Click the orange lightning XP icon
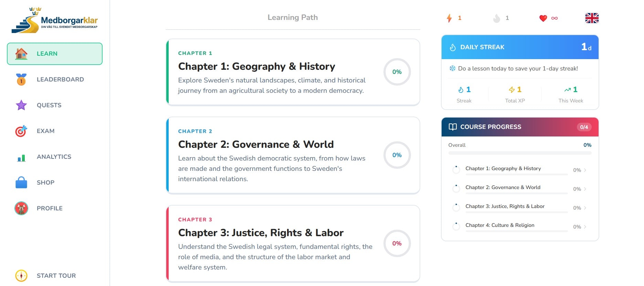The image size is (644, 286). pos(449,18)
